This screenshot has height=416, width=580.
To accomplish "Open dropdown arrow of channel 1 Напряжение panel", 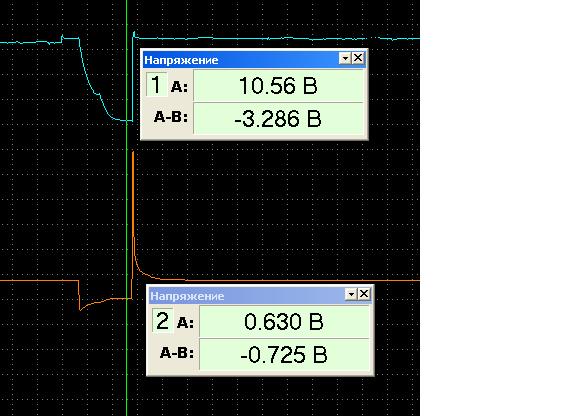I will (345, 58).
